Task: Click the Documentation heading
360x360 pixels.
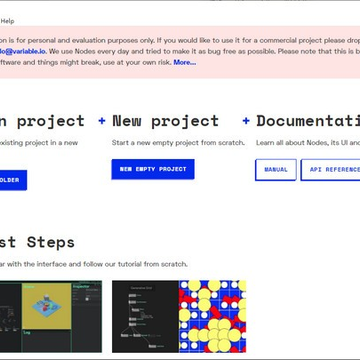Action: pos(308,121)
